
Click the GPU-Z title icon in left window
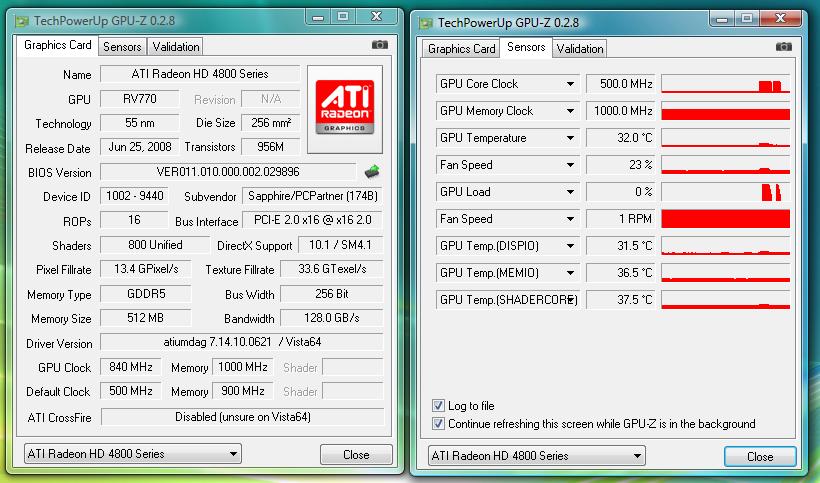[22, 21]
